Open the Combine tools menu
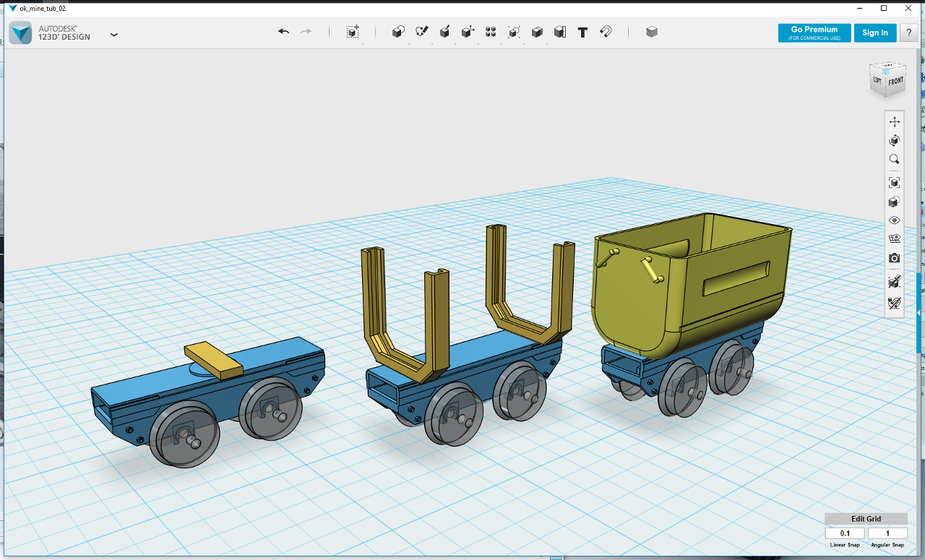This screenshot has width=925, height=560. click(537, 32)
